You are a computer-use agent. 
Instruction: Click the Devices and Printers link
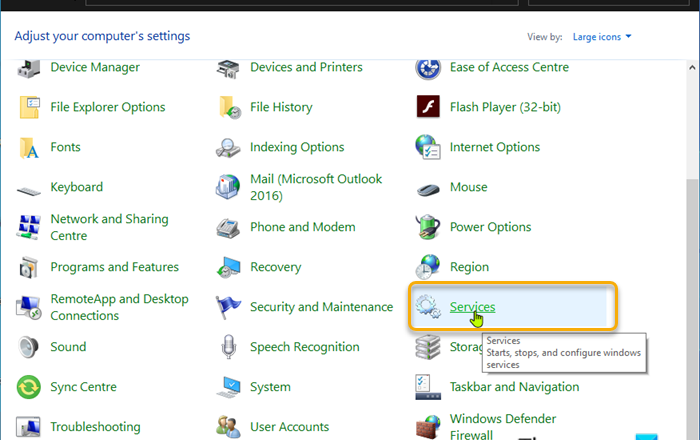[x=306, y=67]
